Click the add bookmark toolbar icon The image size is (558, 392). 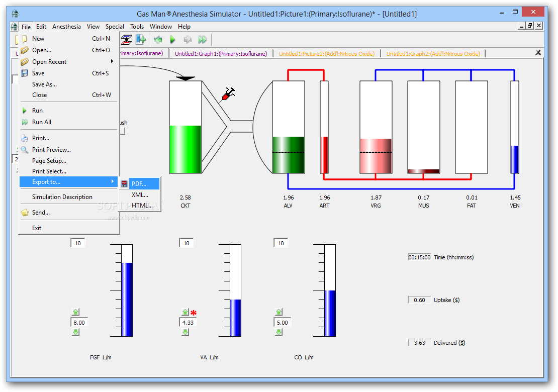141,40
